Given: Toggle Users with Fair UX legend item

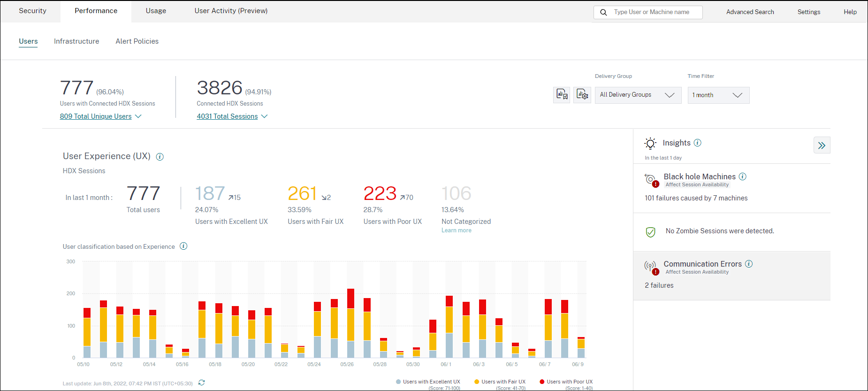Looking at the screenshot, I should (500, 382).
